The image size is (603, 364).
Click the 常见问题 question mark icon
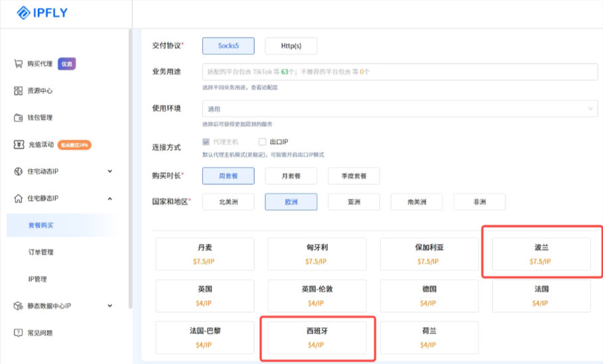click(x=18, y=333)
